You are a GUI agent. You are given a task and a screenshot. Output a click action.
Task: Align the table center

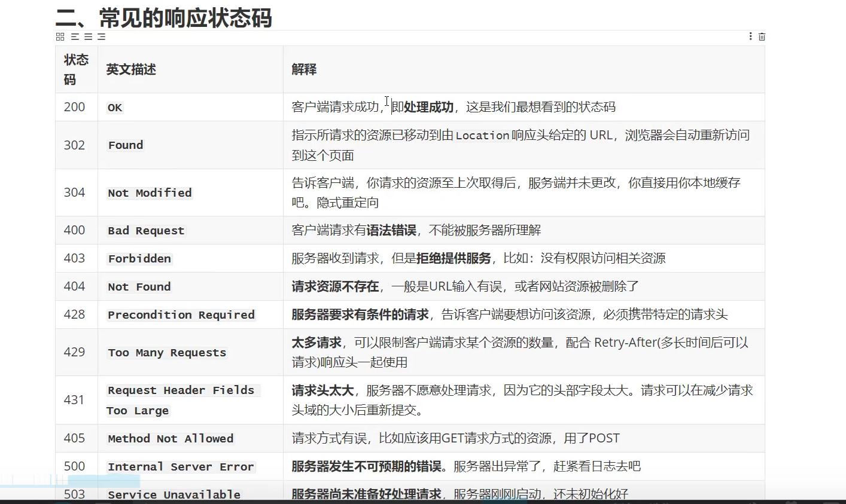(x=88, y=36)
